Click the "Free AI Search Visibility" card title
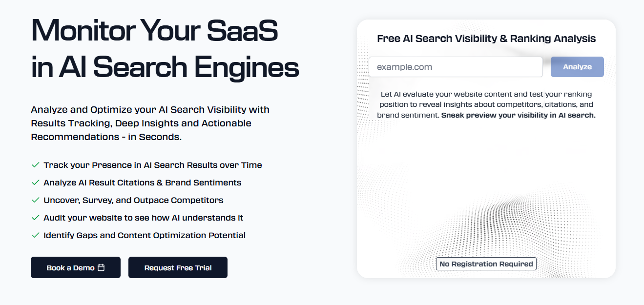 (x=486, y=39)
